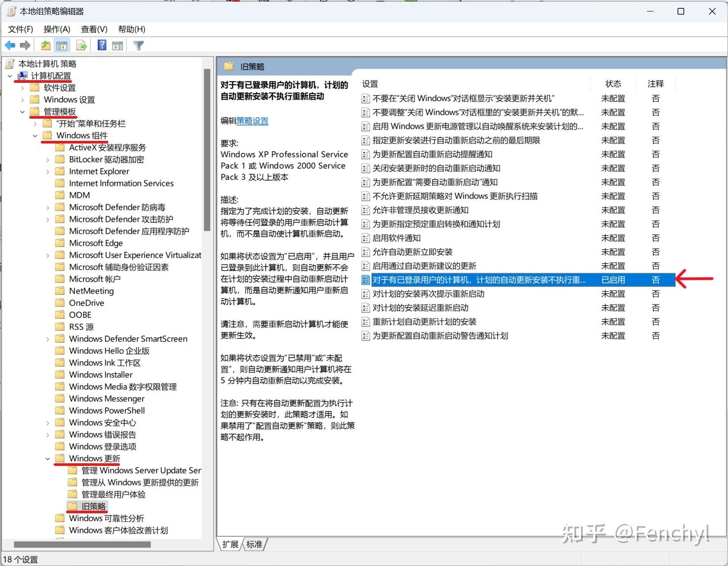Screen dimensions: 728x566
Task: Click the tree pane horizontal scrollbar
Action: [82, 544]
